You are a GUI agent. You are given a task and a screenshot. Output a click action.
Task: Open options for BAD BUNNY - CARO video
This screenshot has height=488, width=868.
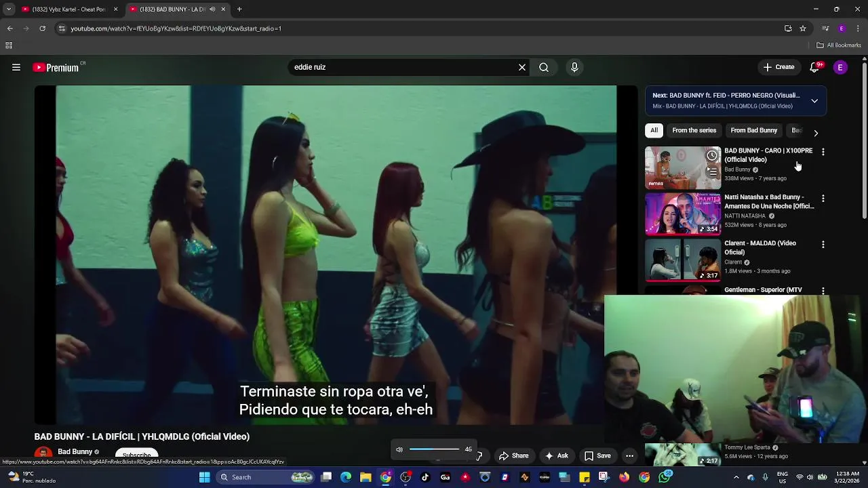[823, 152]
